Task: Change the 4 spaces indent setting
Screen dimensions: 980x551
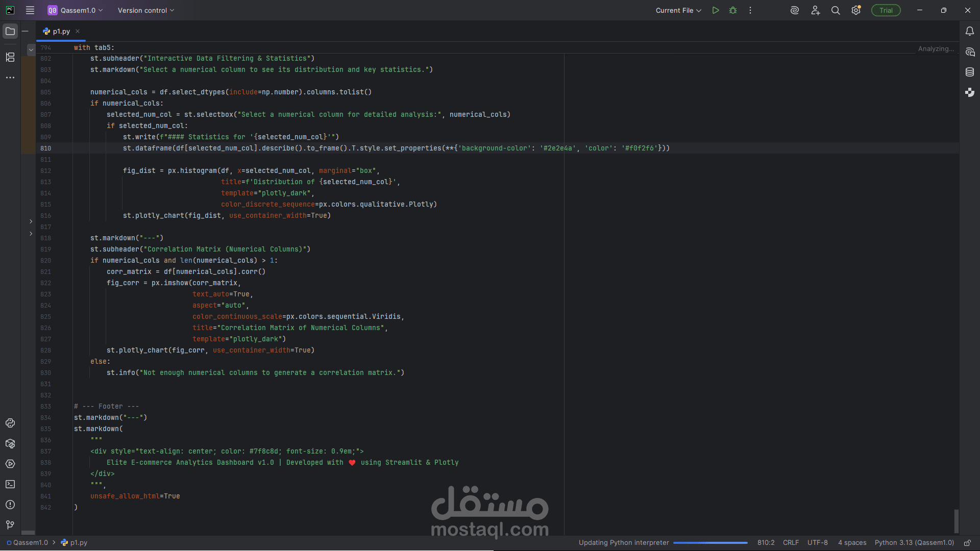Action: click(x=852, y=543)
